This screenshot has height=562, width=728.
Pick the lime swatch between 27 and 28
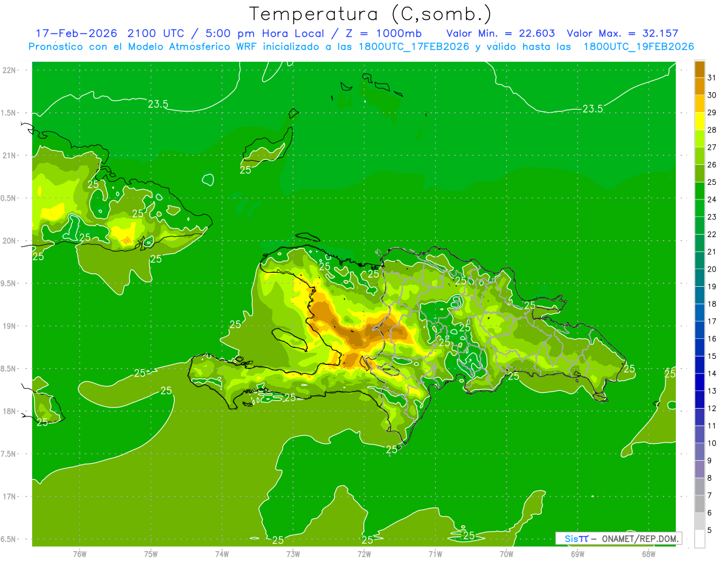coord(699,138)
